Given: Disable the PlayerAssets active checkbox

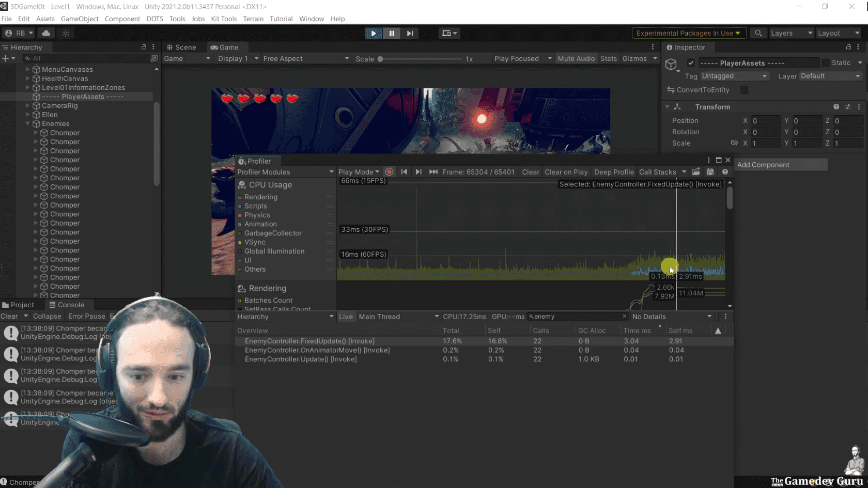Looking at the screenshot, I should point(691,62).
